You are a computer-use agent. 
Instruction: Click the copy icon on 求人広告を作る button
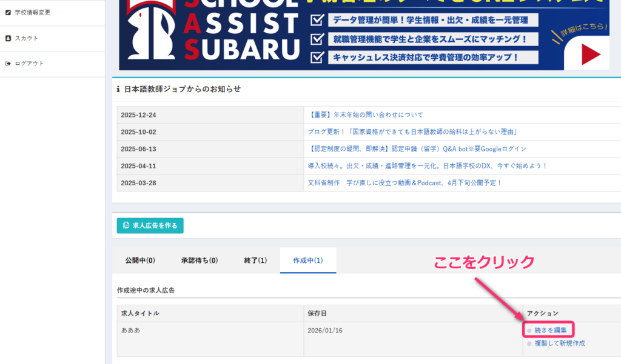(x=126, y=226)
